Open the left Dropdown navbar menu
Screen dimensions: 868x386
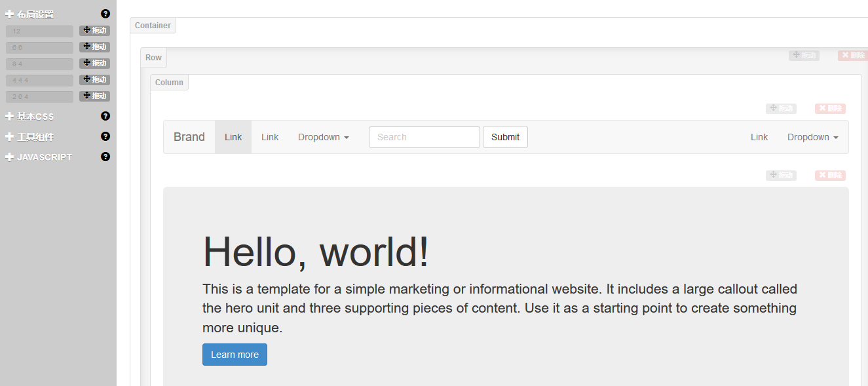click(x=324, y=137)
